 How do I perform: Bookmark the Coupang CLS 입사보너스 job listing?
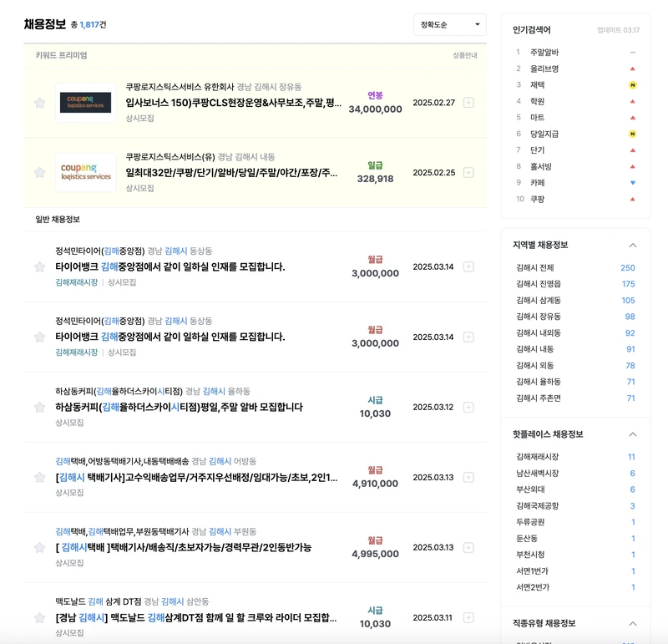click(38, 103)
